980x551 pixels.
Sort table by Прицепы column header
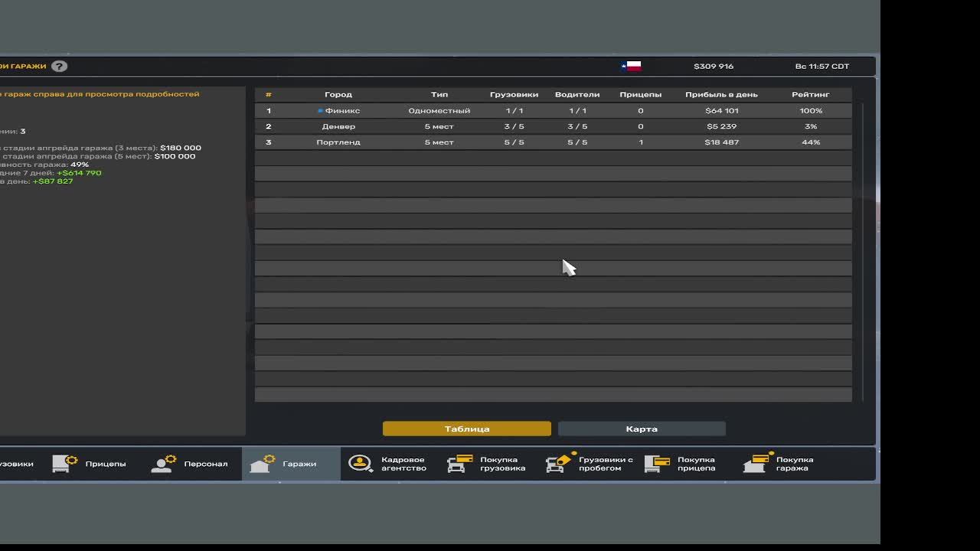(641, 95)
